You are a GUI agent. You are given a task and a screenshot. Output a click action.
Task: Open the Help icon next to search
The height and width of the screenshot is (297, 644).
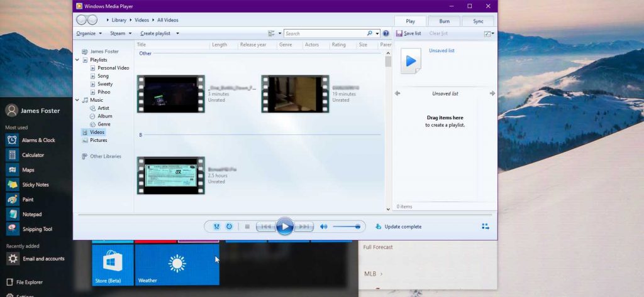[x=386, y=33]
